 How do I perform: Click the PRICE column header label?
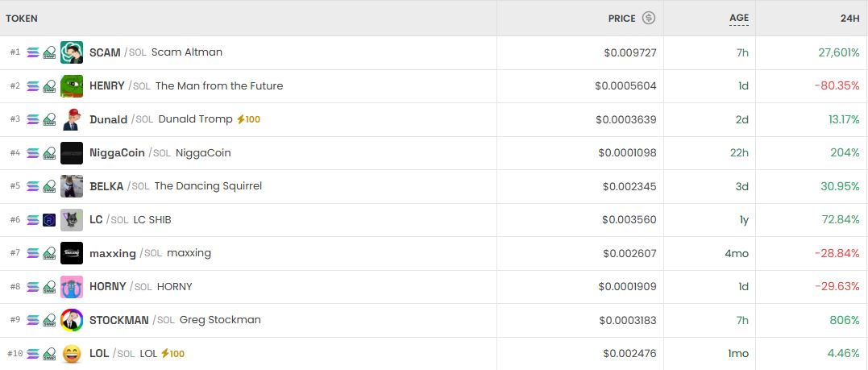point(621,18)
